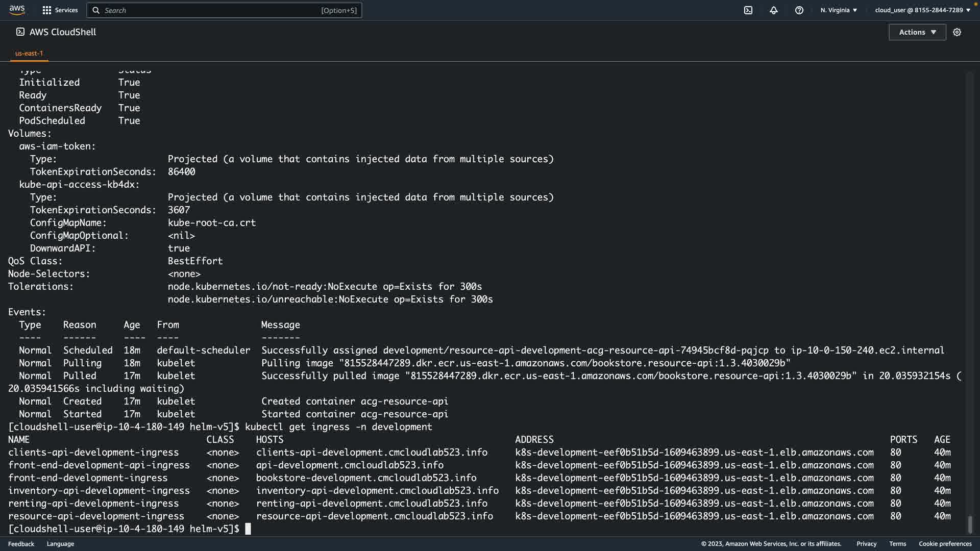The height and width of the screenshot is (551, 980).
Task: Select the us-east-1 terminal tab
Action: (x=29, y=53)
